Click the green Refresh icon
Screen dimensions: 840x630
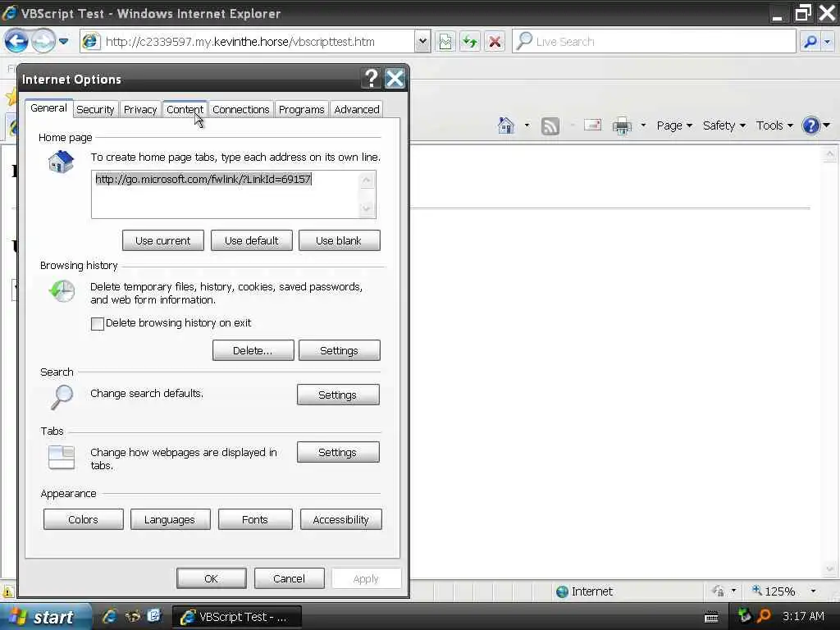[x=470, y=41]
